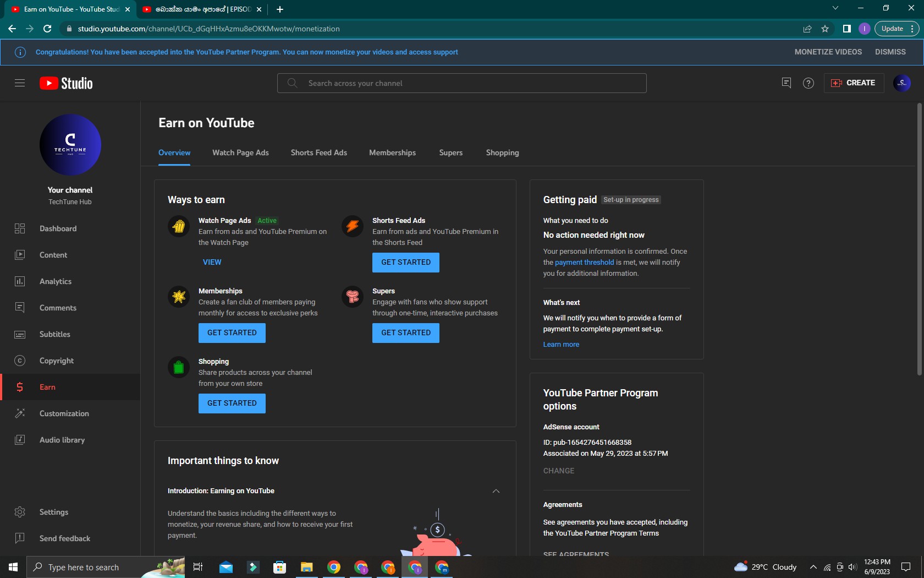Go to Copyright in the sidebar

(x=56, y=361)
